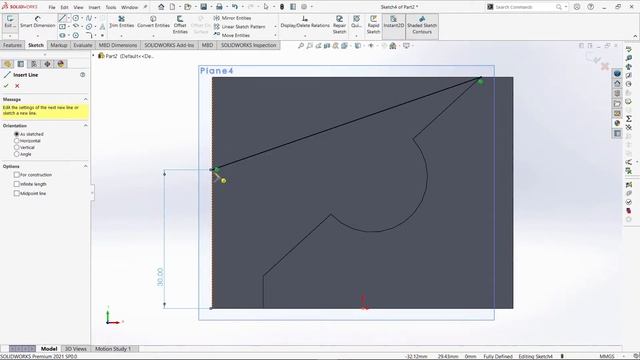The width and height of the screenshot is (640, 360).
Task: Click the Repair Sketch tool
Action: coord(339,25)
